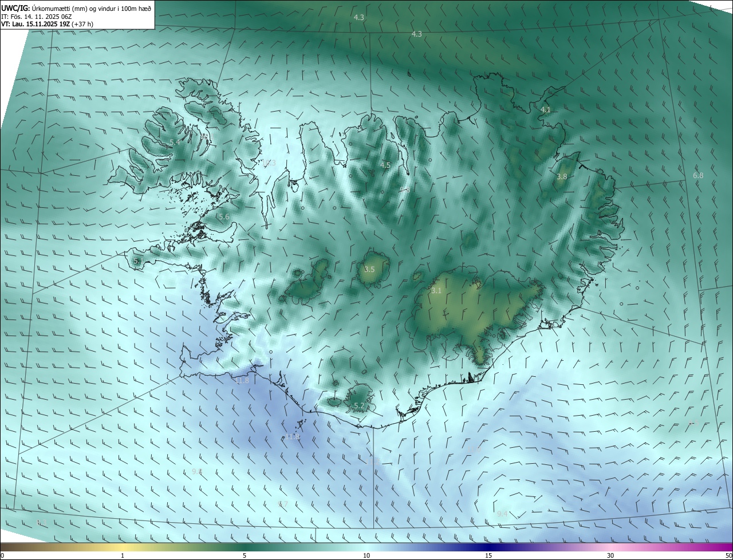
Task: Pick the yellow band of the color scale
Action: pyautogui.click(x=123, y=547)
